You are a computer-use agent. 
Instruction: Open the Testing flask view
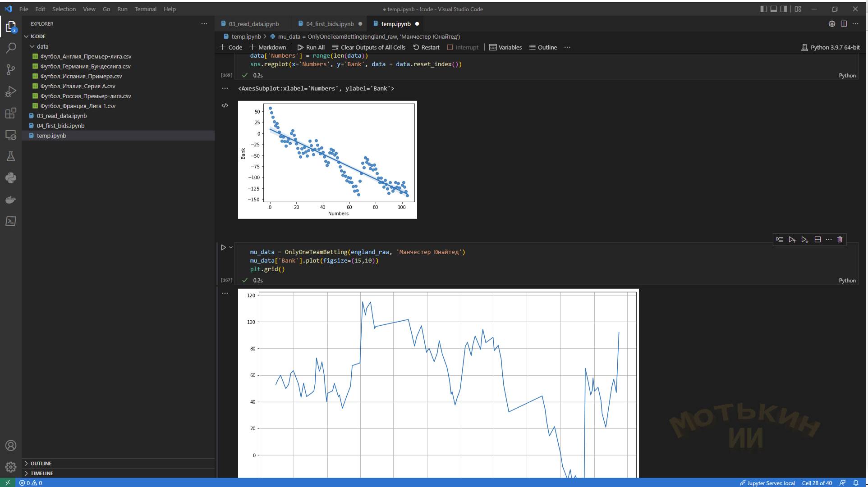click(x=11, y=156)
